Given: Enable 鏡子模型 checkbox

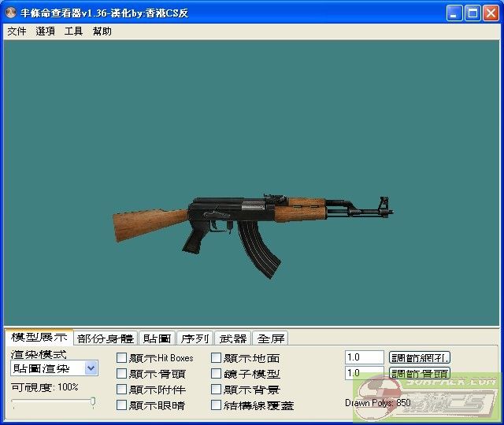Looking at the screenshot, I should pyautogui.click(x=217, y=374).
